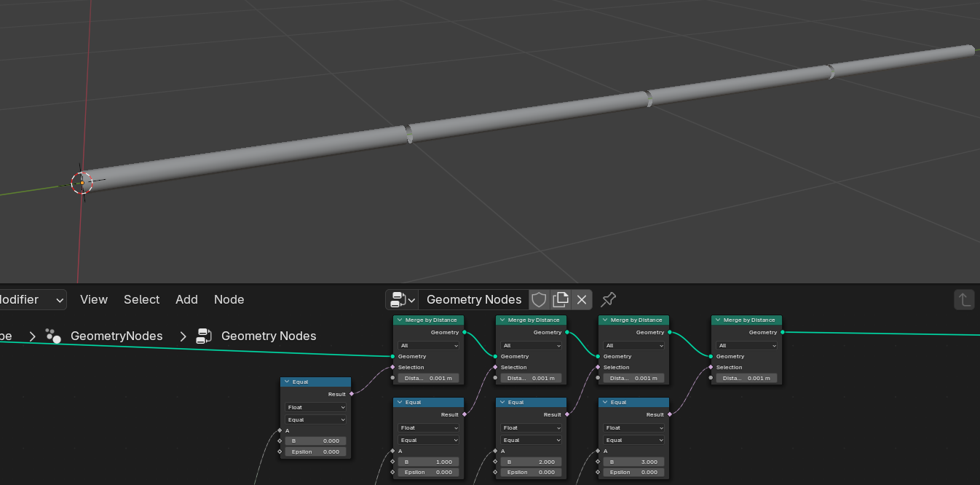Open the Add menu
This screenshot has height=485, width=980.
tap(186, 299)
